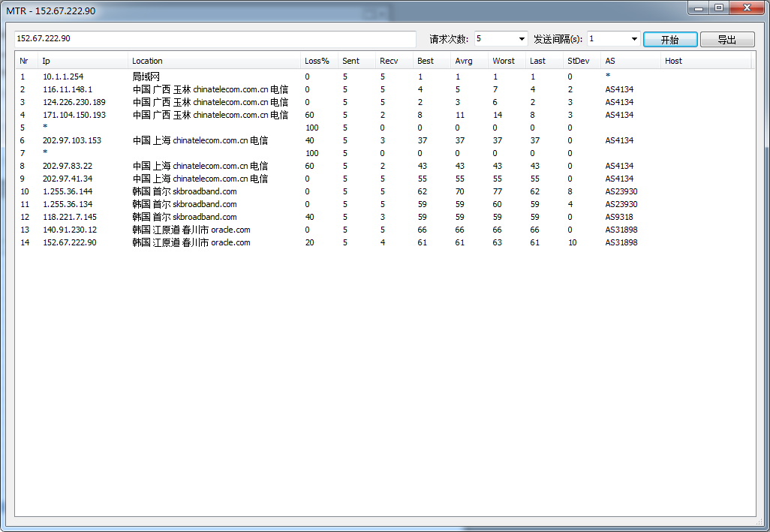Click the Avrg column header
770x532 pixels.
point(470,61)
